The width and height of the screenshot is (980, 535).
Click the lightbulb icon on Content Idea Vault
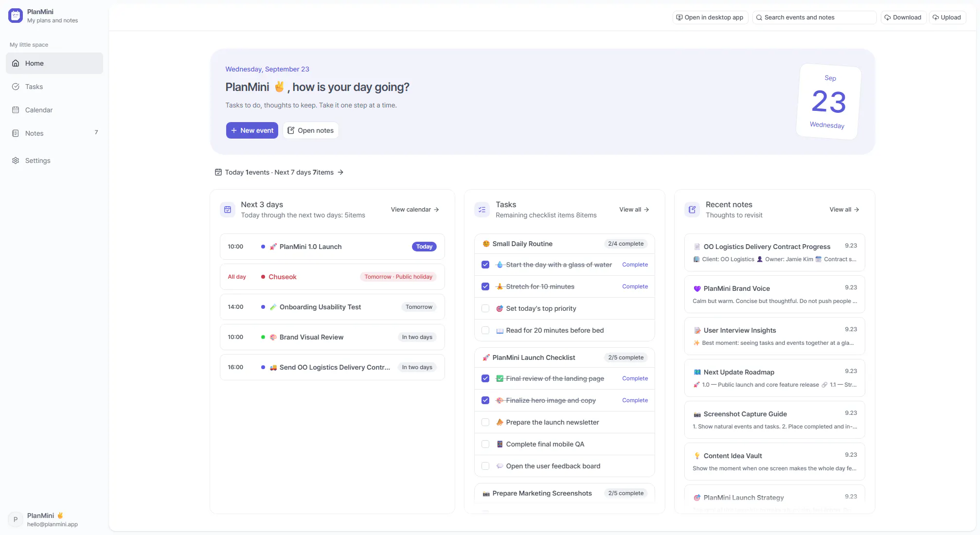pyautogui.click(x=697, y=456)
